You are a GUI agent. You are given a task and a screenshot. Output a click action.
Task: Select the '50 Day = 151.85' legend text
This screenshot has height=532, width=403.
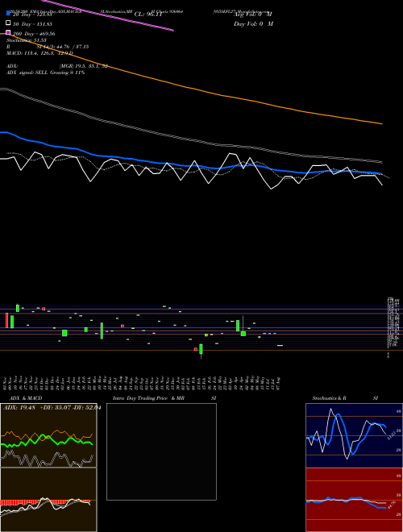click(33, 24)
